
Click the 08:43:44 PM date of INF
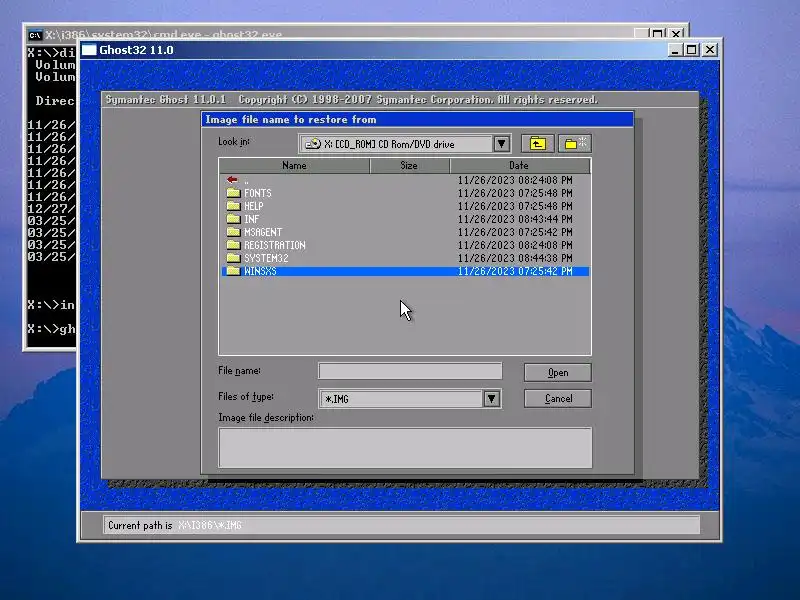click(515, 219)
